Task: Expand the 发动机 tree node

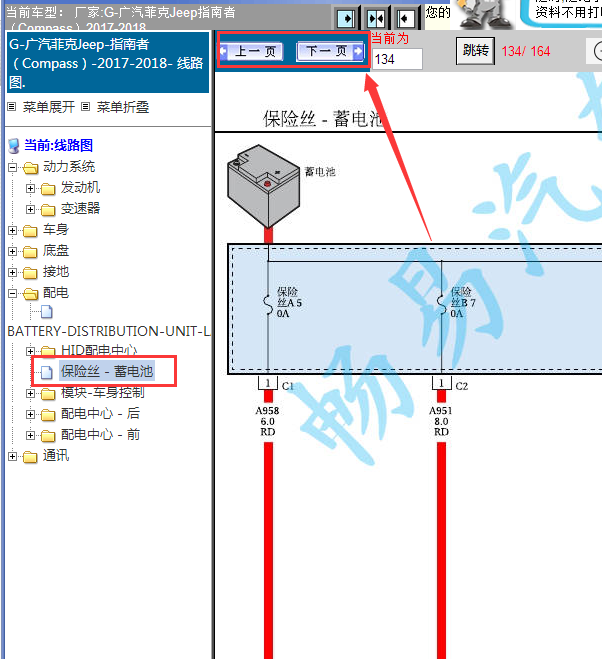Action: [30, 188]
